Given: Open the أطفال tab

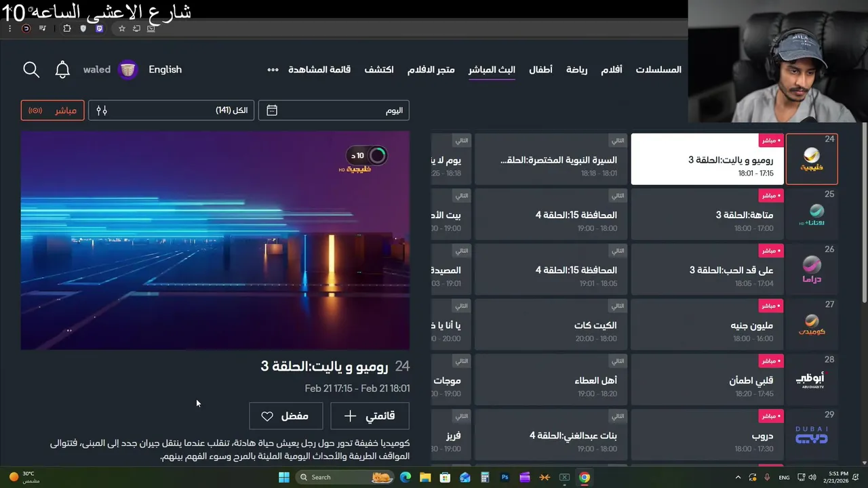Looking at the screenshot, I should [540, 70].
